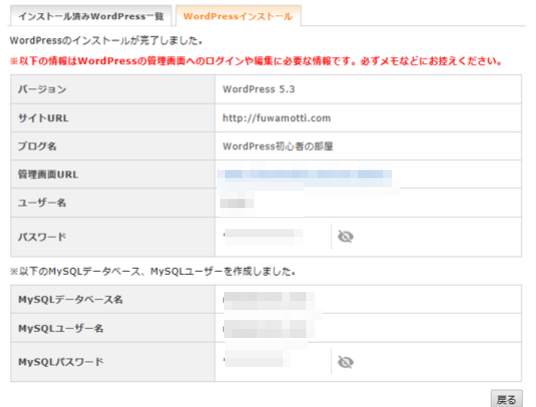Click the site URL http://fuwamotti.com

point(277,118)
